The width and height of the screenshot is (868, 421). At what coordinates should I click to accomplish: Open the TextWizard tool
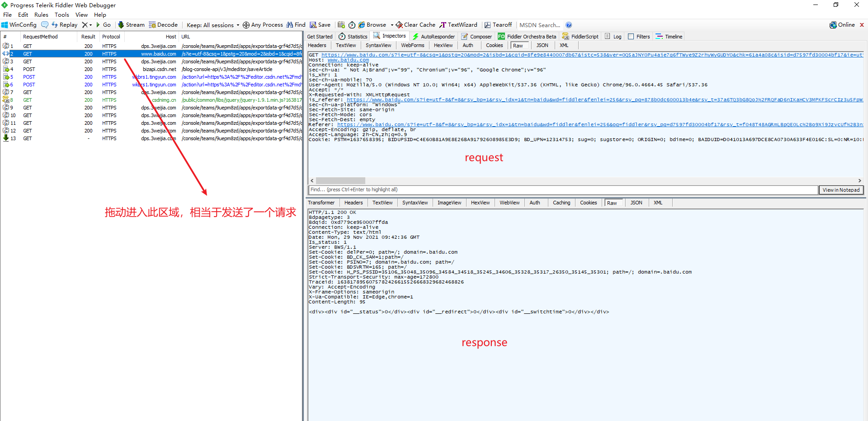click(x=458, y=25)
